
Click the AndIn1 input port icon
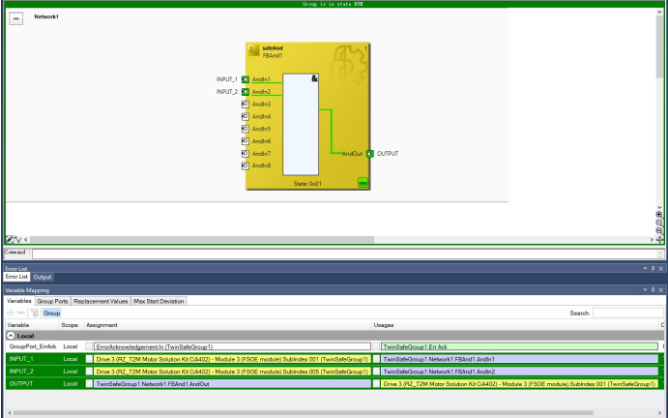tap(246, 79)
